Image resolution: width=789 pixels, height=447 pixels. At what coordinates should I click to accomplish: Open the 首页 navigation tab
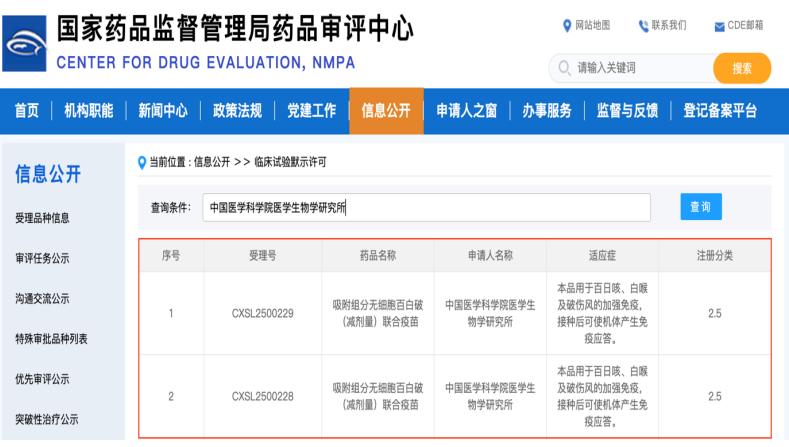point(27,111)
